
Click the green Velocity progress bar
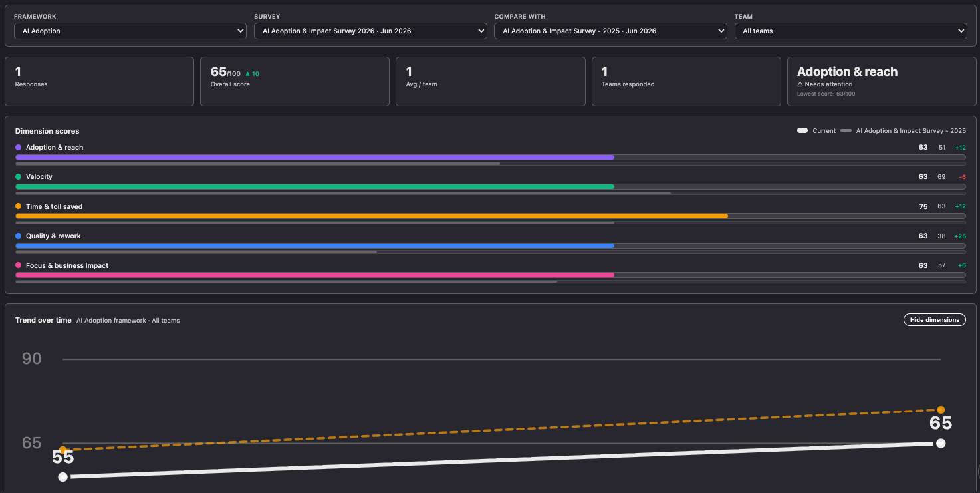coord(314,186)
